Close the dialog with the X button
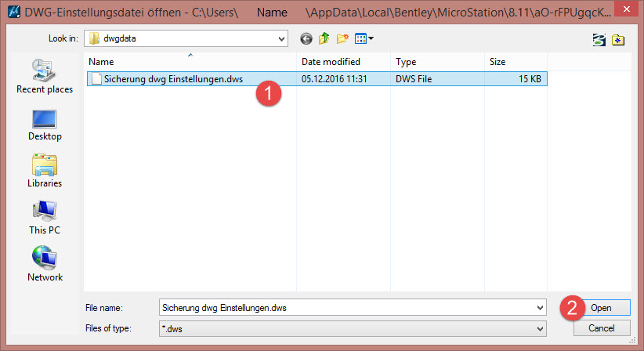 pos(626,9)
